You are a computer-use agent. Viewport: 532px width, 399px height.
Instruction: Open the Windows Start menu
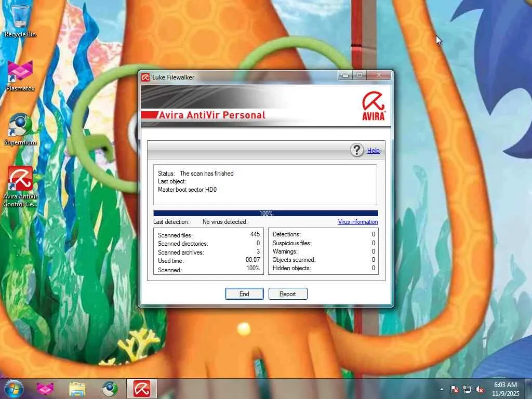[x=14, y=389]
